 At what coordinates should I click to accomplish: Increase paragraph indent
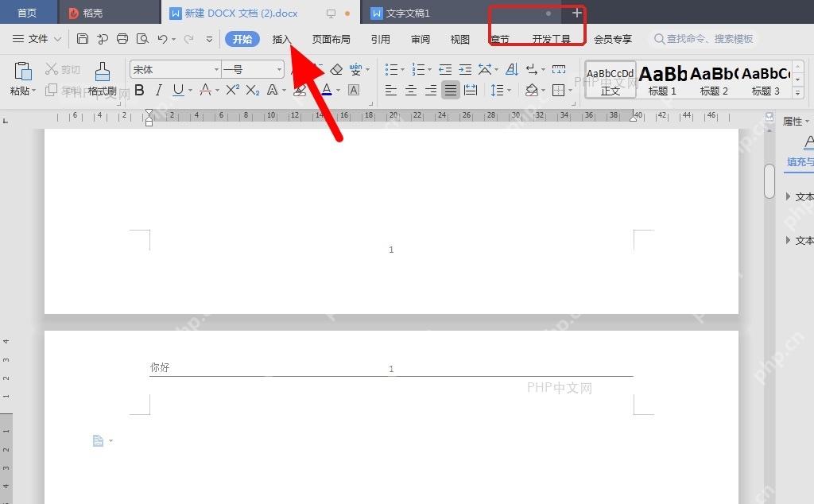pyautogui.click(x=465, y=69)
